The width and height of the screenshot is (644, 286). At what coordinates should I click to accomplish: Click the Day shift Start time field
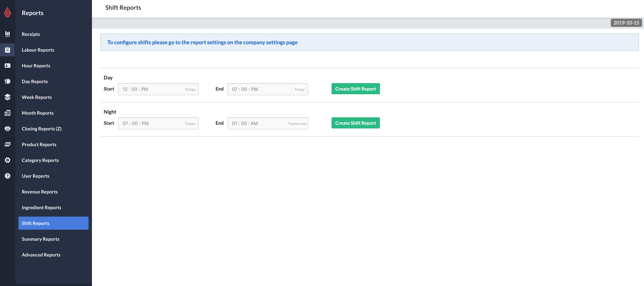click(x=158, y=89)
